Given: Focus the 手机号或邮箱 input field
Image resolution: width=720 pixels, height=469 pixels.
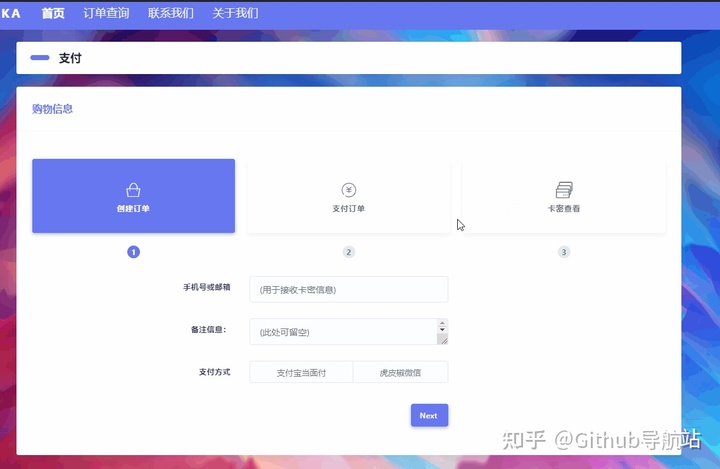Looking at the screenshot, I should pos(349,289).
